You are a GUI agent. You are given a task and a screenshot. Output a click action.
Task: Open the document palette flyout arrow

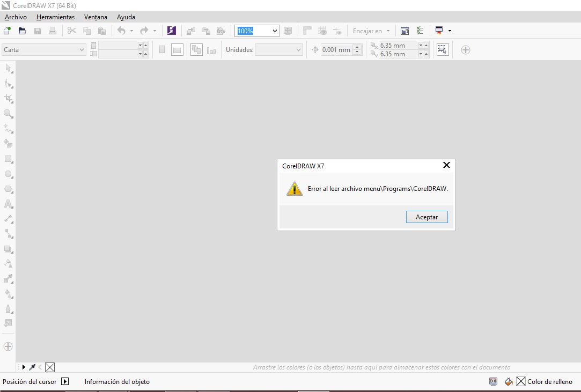[x=24, y=367]
